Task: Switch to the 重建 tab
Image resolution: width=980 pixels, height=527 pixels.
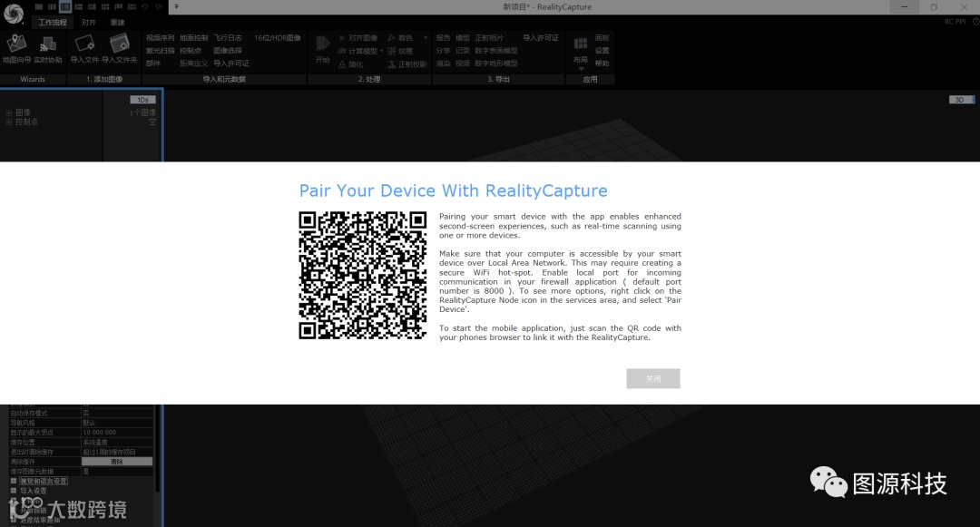Action: (x=117, y=23)
